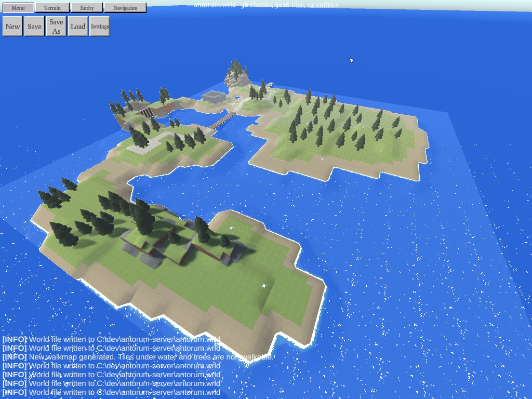Click the New button

(x=13, y=26)
